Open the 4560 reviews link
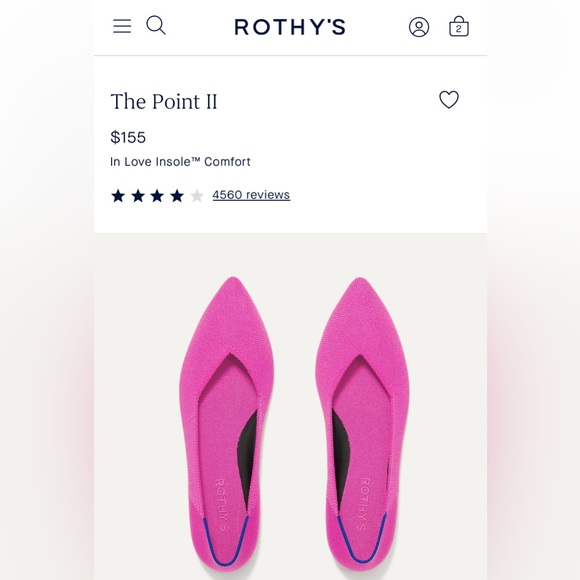Image resolution: width=580 pixels, height=580 pixels. pyautogui.click(x=251, y=195)
